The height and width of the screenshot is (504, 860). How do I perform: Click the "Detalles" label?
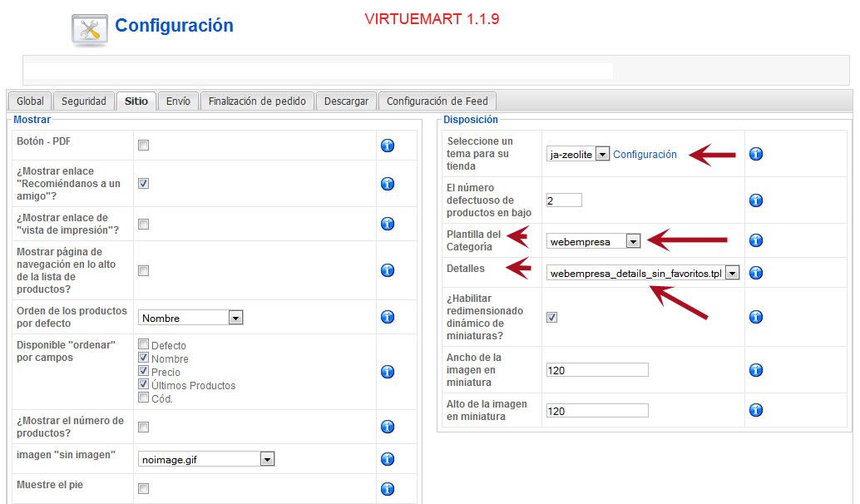point(466,269)
